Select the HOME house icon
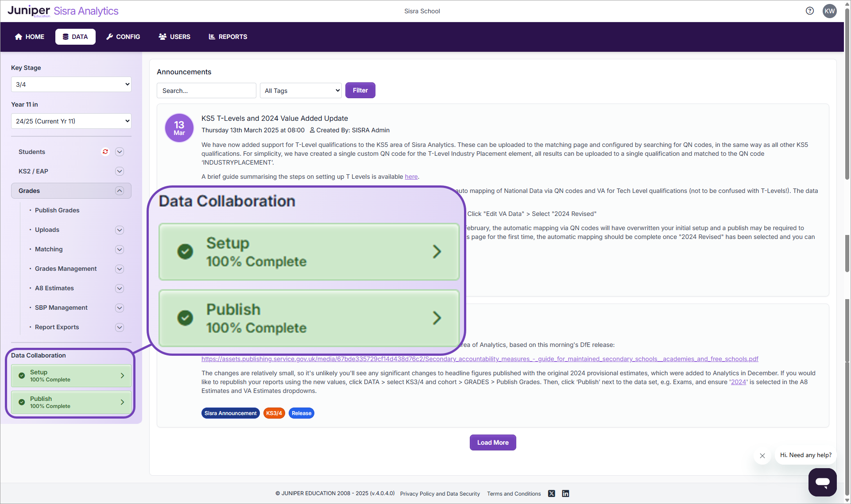Viewport: 851px width, 504px height. (18, 36)
